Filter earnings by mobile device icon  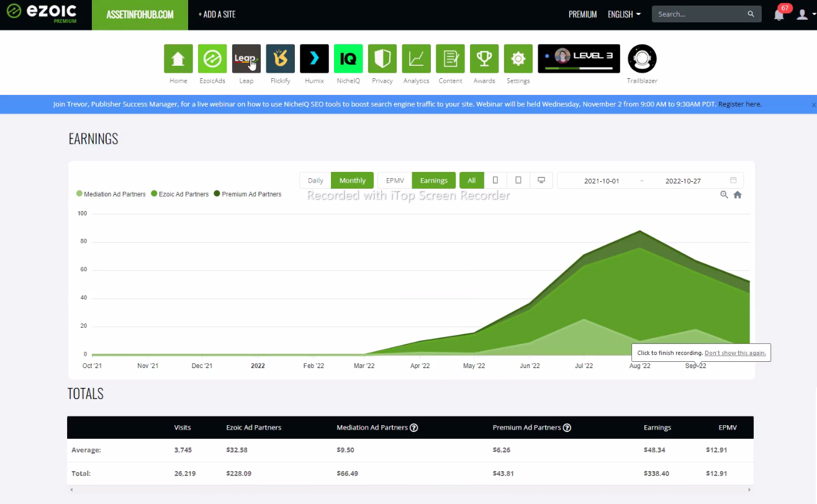click(495, 181)
